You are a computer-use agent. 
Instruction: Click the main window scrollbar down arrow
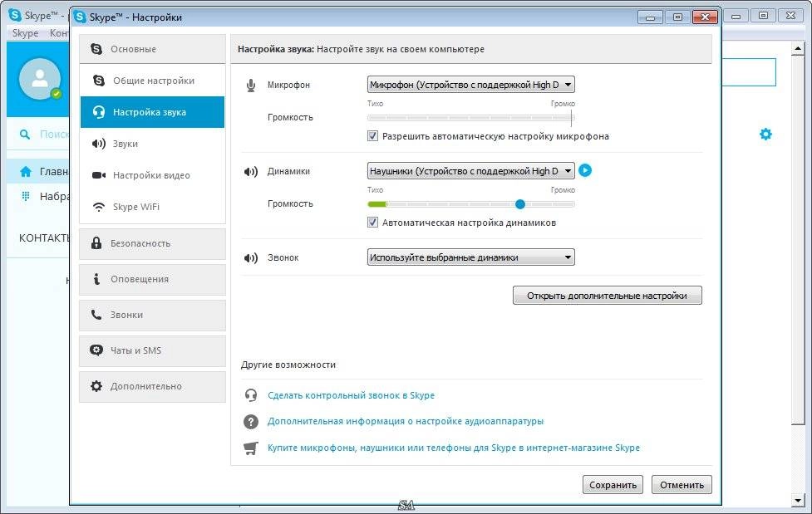pyautogui.click(x=798, y=501)
